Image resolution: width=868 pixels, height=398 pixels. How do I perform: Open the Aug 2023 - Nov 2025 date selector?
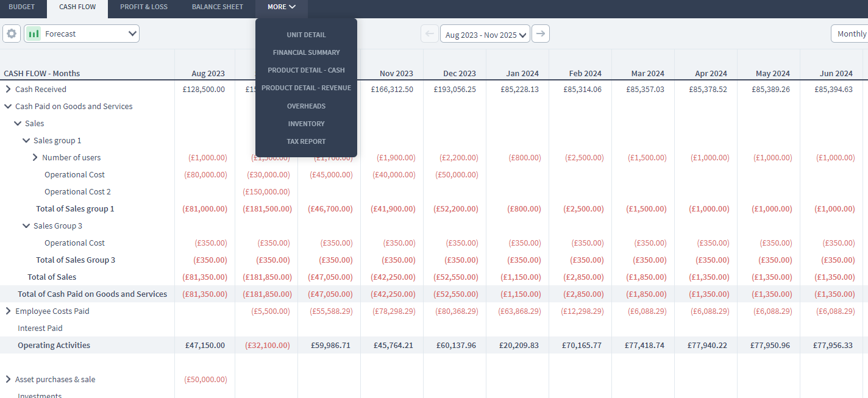[x=485, y=34]
